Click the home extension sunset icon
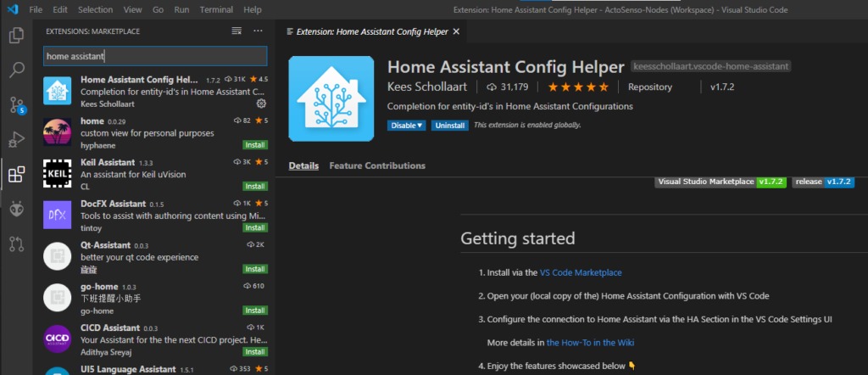868x375 pixels. coord(58,132)
